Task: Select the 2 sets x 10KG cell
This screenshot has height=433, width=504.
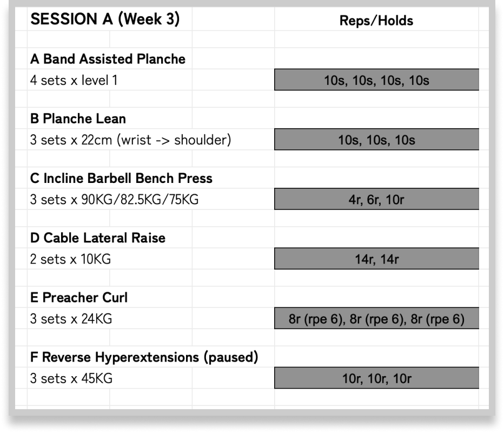Action: [70, 259]
